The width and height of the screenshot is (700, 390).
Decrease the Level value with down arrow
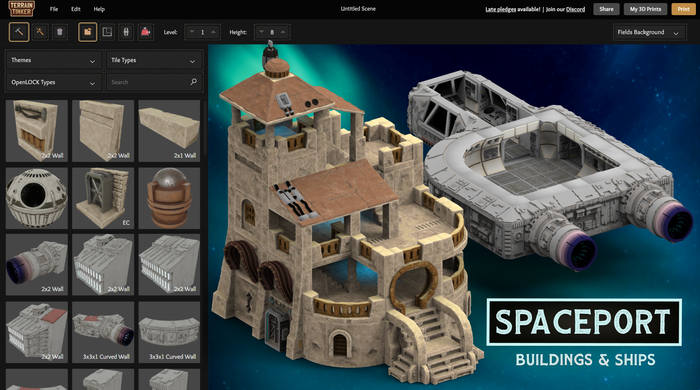point(192,32)
